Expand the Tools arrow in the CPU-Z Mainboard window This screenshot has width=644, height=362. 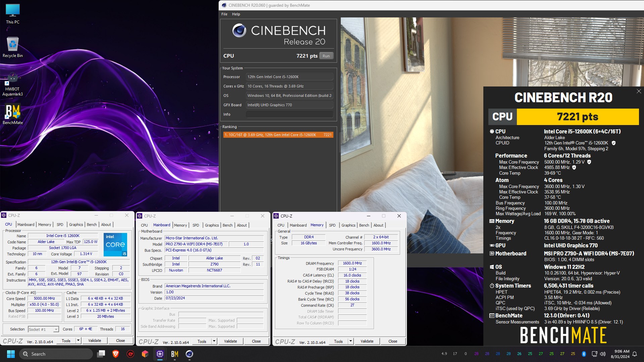pos(214,341)
